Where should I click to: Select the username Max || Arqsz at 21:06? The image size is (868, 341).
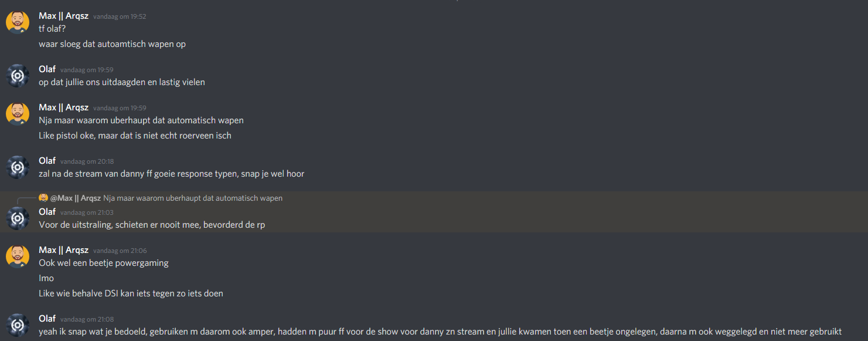click(64, 250)
